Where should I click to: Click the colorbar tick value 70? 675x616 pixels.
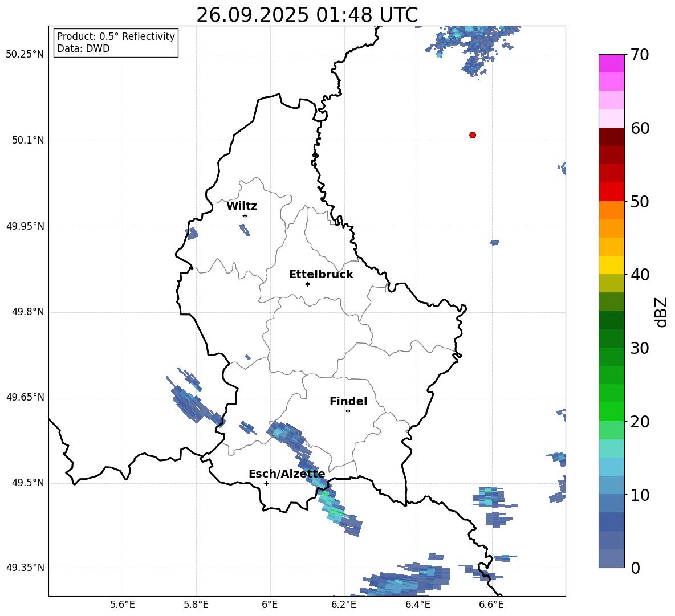[640, 55]
